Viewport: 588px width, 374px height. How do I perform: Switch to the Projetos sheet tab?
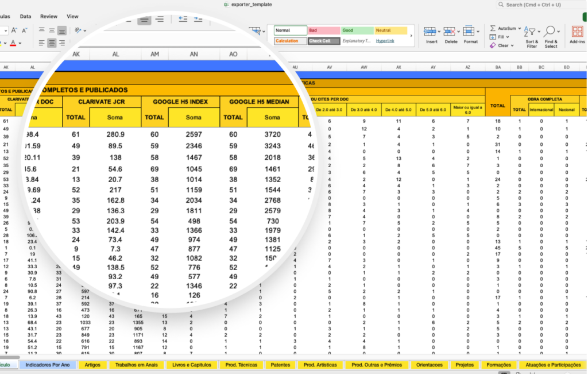pos(465,365)
